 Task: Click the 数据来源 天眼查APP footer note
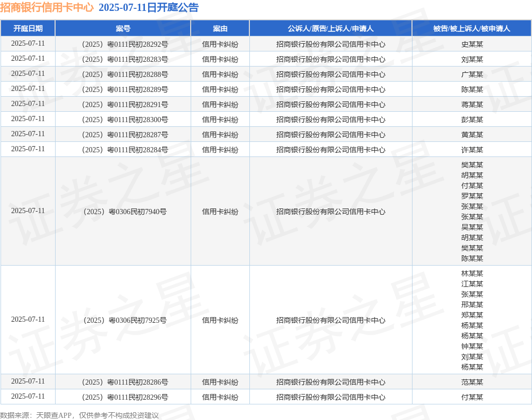pyautogui.click(x=79, y=415)
